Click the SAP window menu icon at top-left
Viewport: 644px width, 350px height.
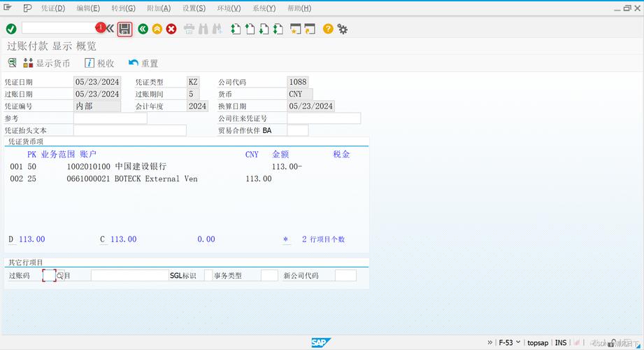coord(8,8)
